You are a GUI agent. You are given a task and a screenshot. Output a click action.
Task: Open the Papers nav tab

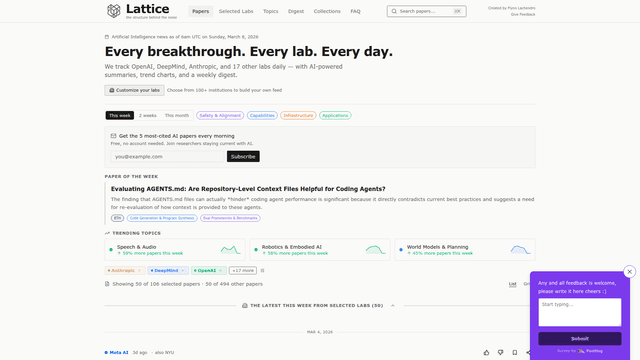200,11
